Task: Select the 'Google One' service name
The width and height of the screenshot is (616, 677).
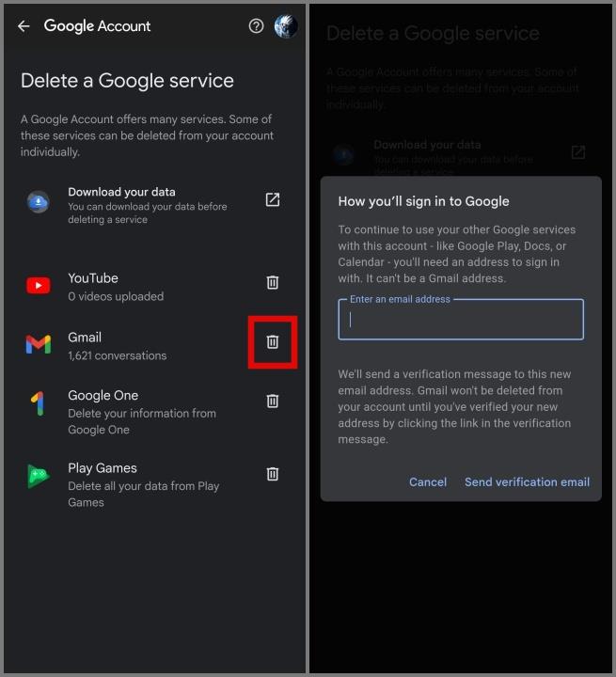Action: (x=103, y=396)
